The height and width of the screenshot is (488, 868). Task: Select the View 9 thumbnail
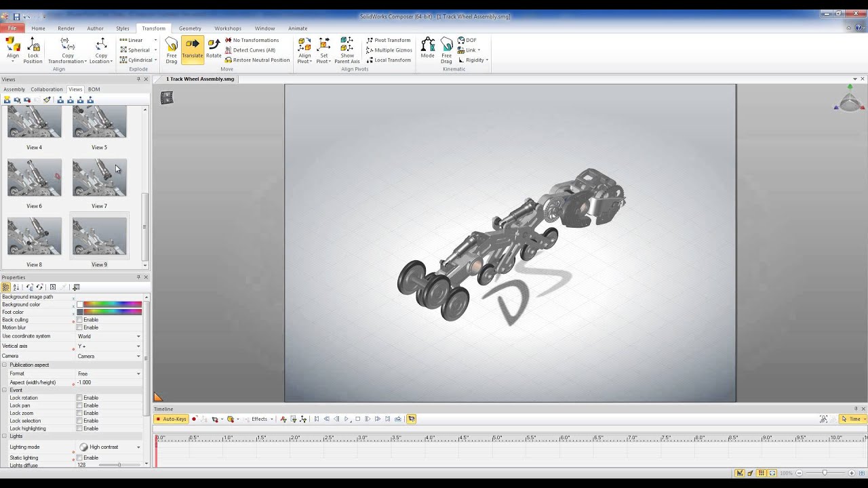[99, 237]
